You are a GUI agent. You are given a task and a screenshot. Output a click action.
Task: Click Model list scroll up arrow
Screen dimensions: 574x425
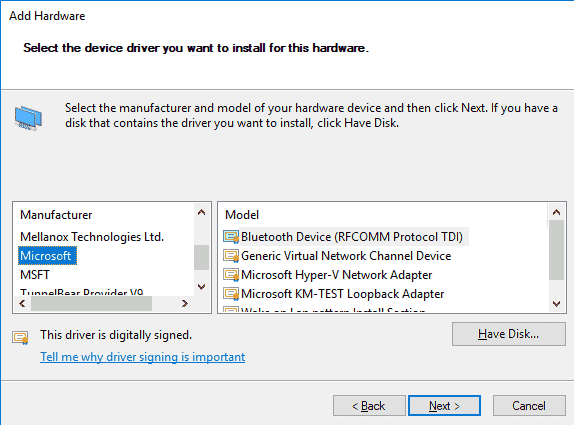556,212
